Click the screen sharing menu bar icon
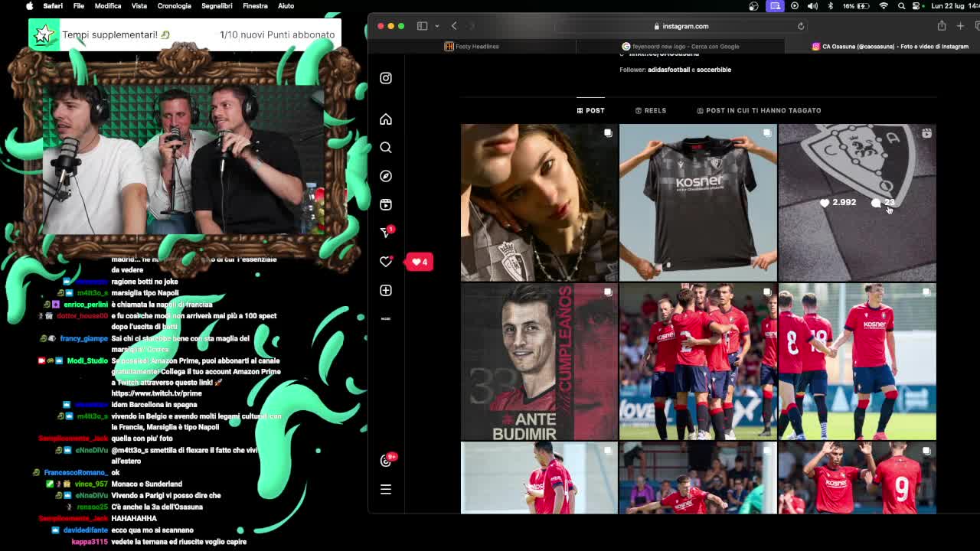This screenshot has height=551, width=980. (775, 6)
